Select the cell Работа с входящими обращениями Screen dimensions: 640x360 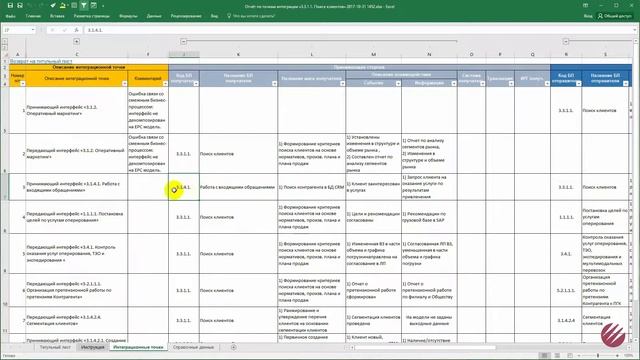[238, 187]
